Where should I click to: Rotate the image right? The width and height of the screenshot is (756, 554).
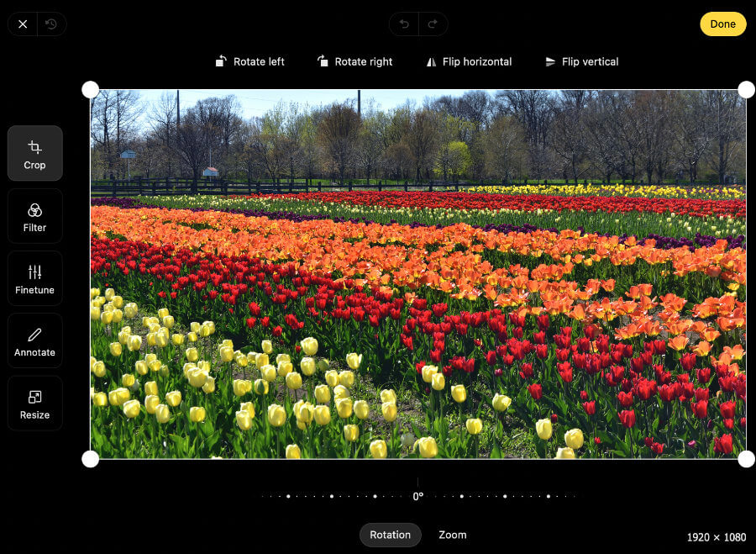(354, 61)
